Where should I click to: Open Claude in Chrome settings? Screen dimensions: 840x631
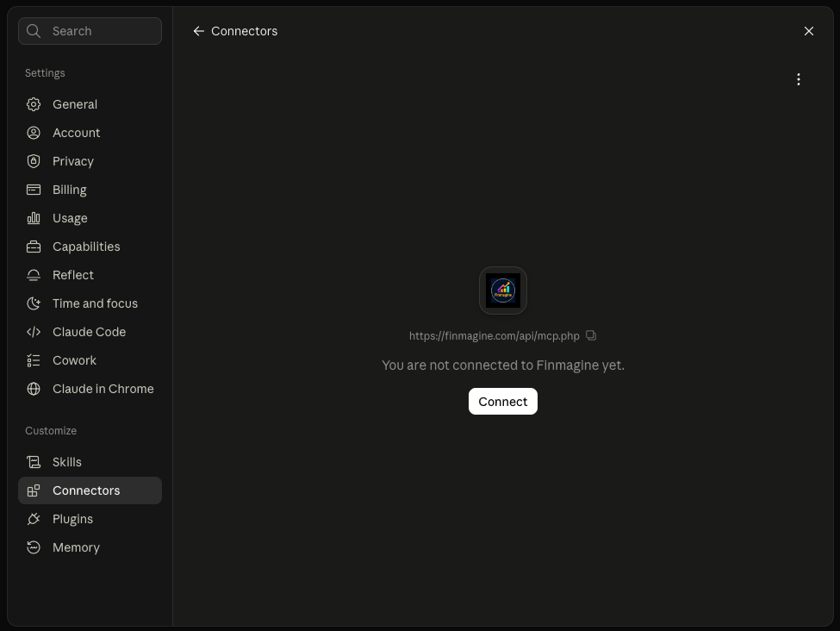(90, 389)
